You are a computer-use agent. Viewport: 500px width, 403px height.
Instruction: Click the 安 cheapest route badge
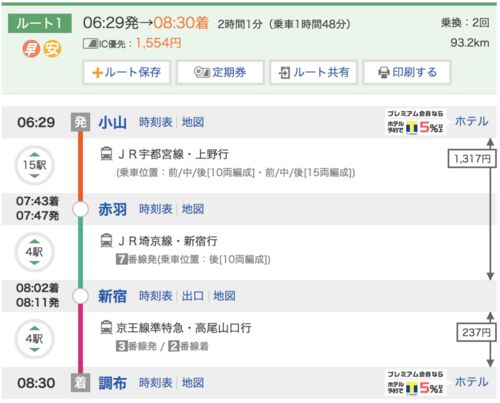tap(52, 49)
